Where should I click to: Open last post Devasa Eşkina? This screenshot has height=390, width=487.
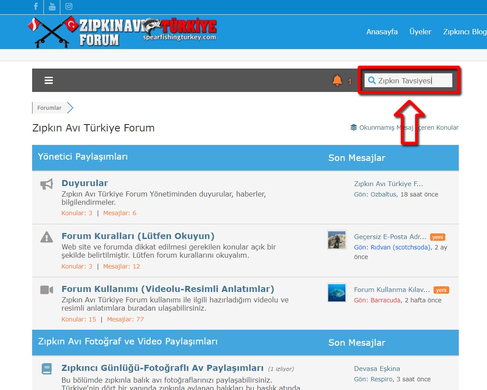(377, 368)
